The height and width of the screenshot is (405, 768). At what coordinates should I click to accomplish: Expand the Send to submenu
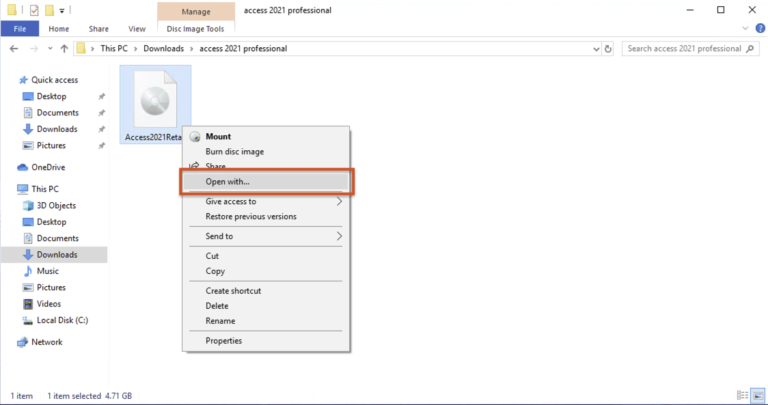tap(267, 236)
